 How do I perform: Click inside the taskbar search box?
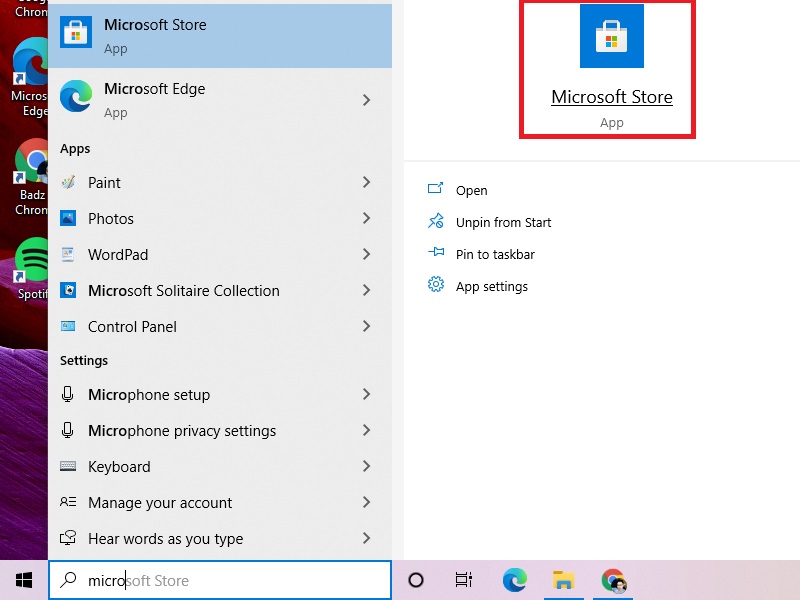220,580
